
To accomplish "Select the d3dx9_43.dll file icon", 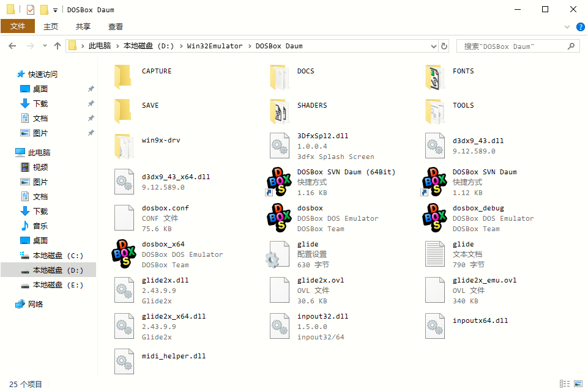I will [x=435, y=146].
